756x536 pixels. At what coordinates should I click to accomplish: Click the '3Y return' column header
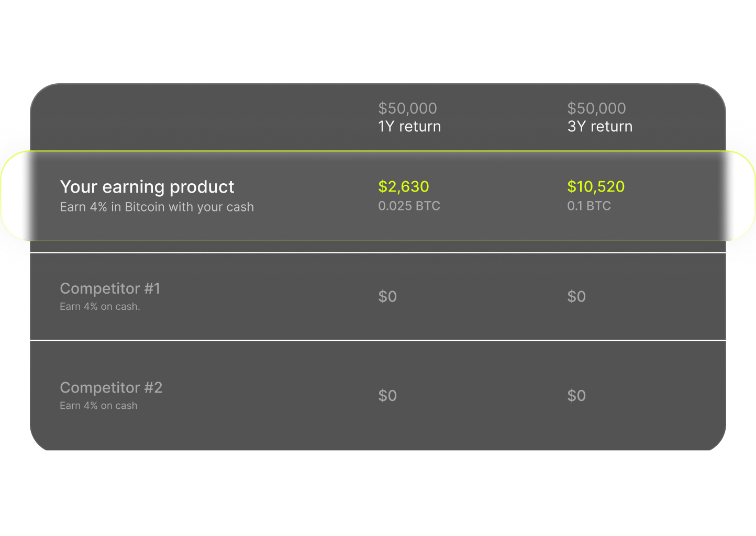[600, 127]
